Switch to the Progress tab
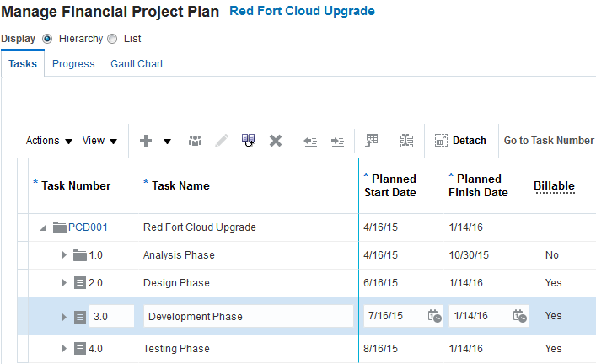This screenshot has width=596, height=364. [x=73, y=63]
